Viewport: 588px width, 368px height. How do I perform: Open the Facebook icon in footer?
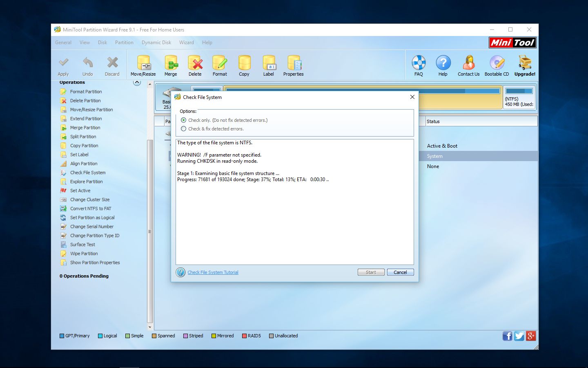pyautogui.click(x=507, y=336)
